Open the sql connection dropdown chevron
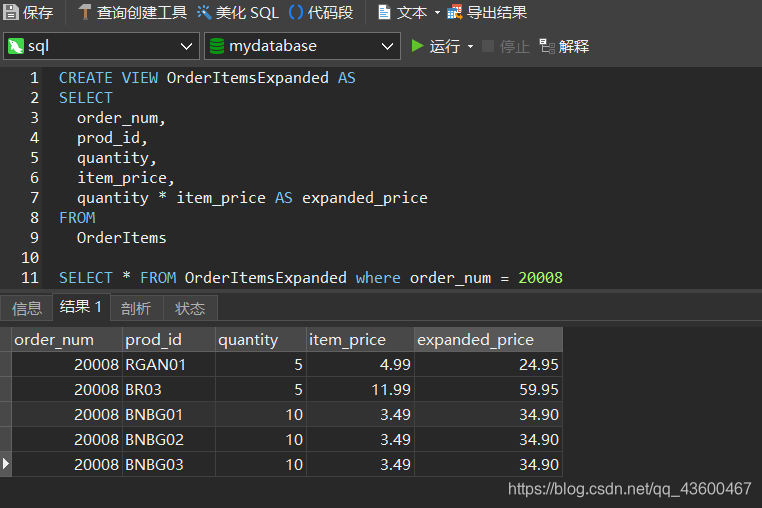This screenshot has width=762, height=508. click(x=186, y=47)
